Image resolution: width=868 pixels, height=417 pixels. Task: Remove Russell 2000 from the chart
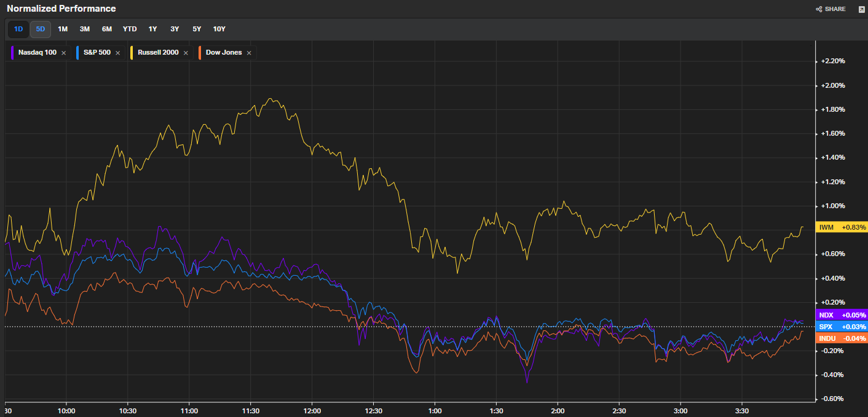(186, 53)
